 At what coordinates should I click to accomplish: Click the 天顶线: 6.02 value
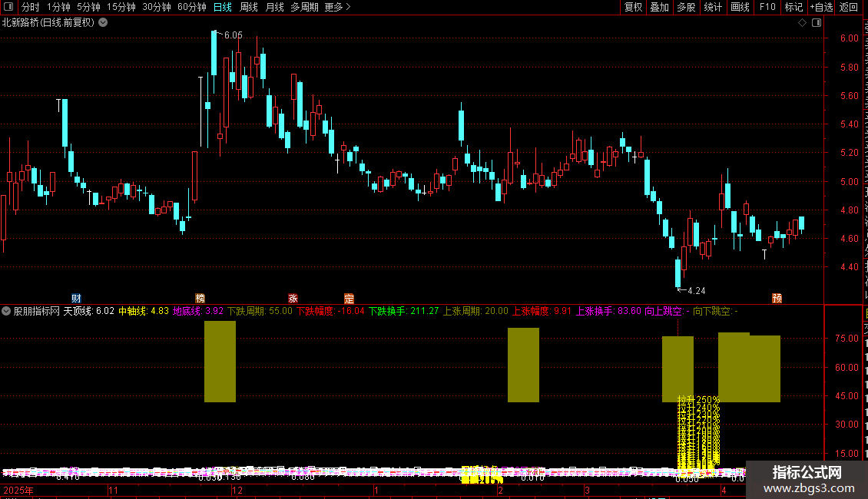(x=88, y=311)
